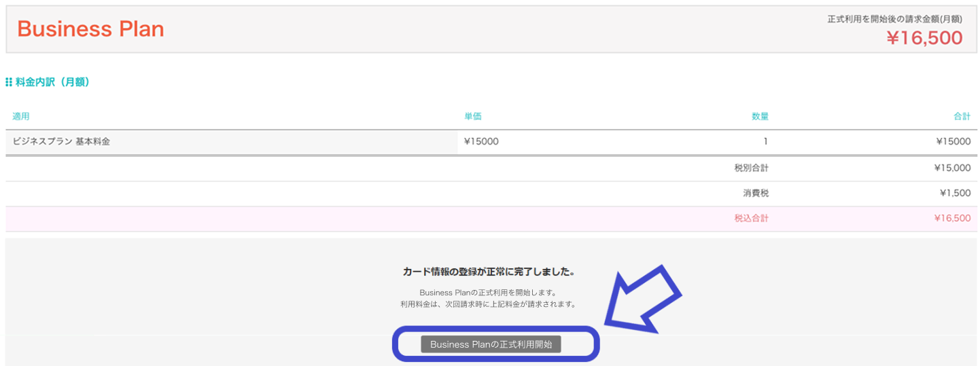The image size is (980, 366).
Task: Click the ¥16,500 tax-included total in pink row
Action: pos(953,219)
